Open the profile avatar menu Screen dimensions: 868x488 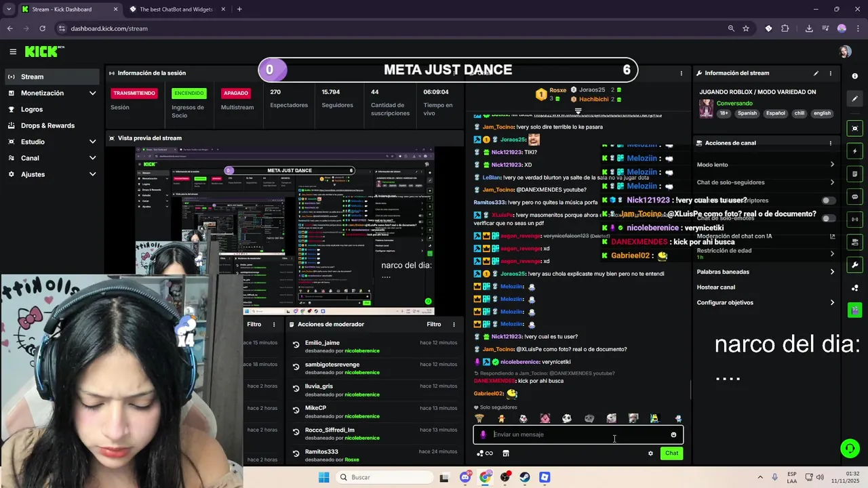[845, 52]
